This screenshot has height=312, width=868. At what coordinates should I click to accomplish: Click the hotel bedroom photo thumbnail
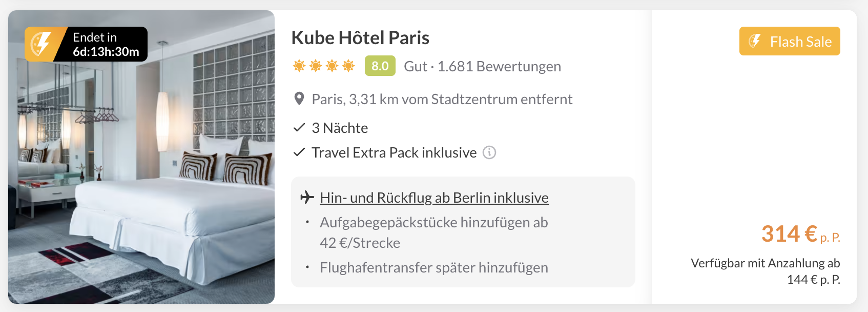(141, 157)
